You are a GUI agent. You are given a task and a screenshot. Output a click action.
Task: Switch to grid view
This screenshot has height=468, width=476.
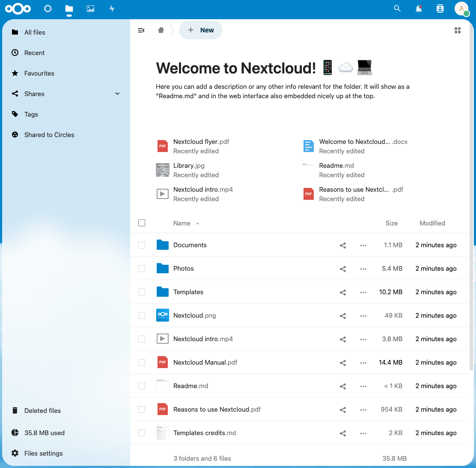[458, 30]
